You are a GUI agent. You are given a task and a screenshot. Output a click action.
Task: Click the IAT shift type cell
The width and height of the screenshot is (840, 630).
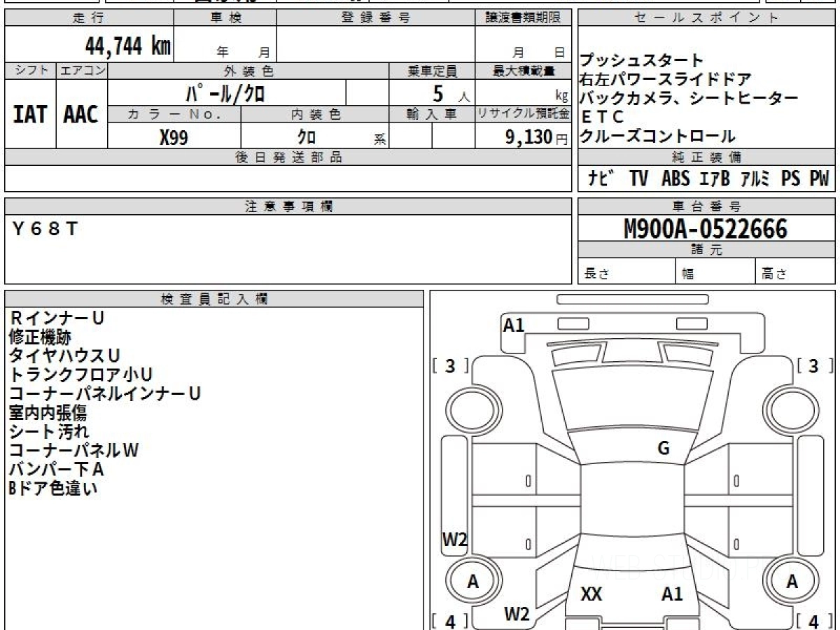point(30,115)
